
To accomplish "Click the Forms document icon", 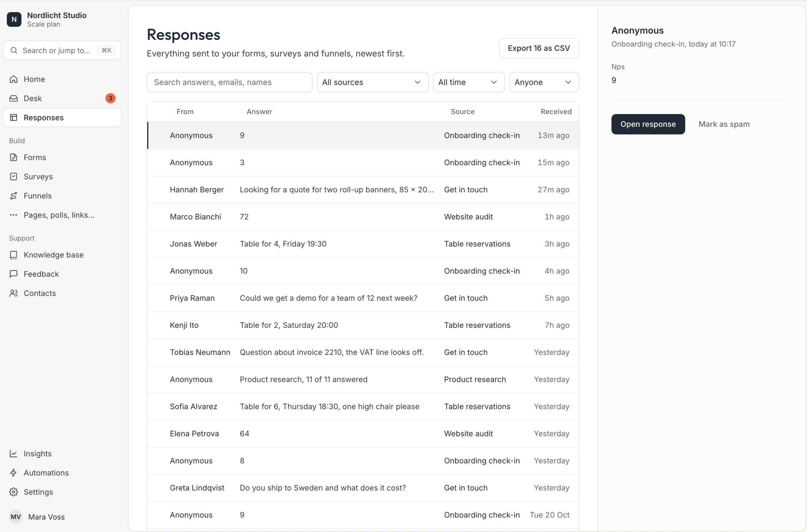I will (13, 157).
